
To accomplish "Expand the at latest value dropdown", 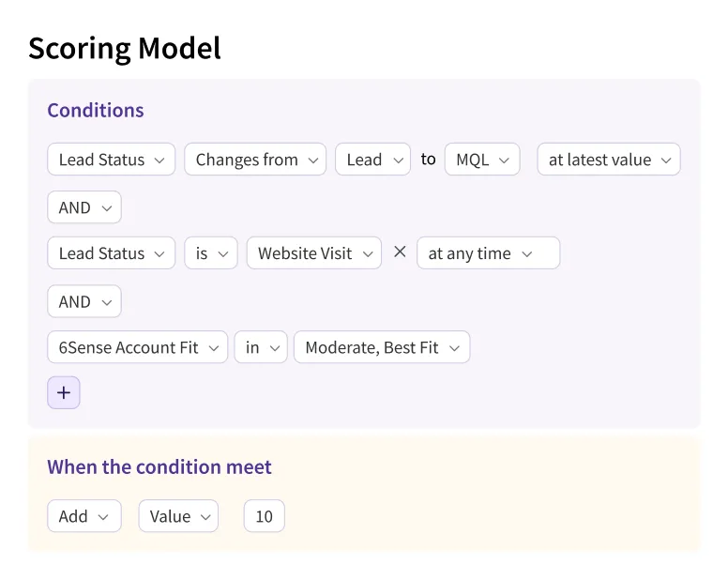I will pos(608,160).
